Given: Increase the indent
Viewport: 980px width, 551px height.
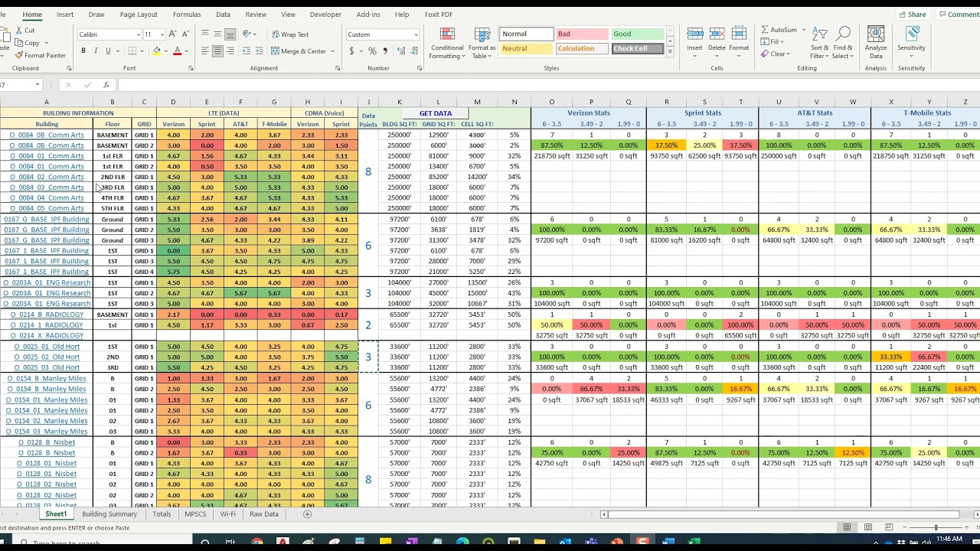Looking at the screenshot, I should coord(260,51).
